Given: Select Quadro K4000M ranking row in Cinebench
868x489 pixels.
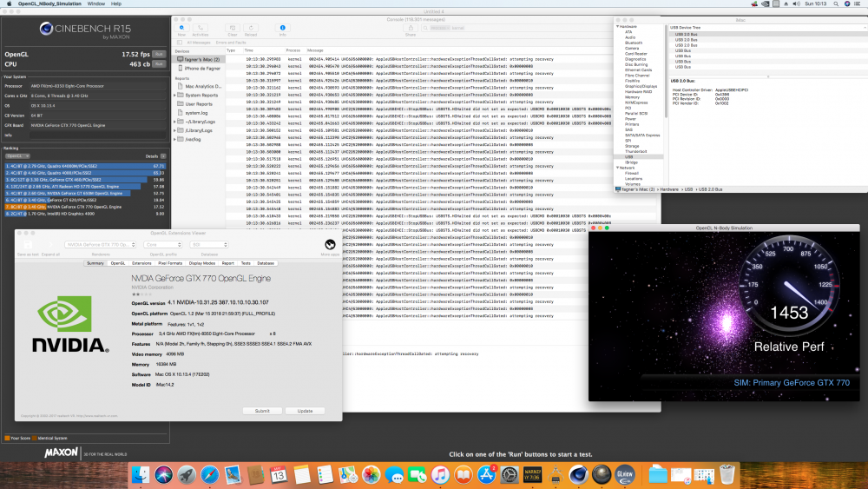Looking at the screenshot, I should click(x=85, y=166).
